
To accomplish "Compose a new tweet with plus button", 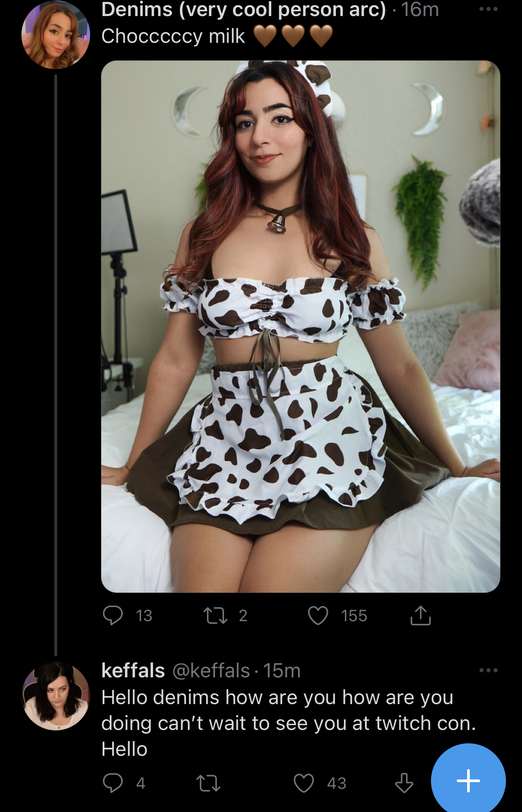I will pyautogui.click(x=468, y=780).
